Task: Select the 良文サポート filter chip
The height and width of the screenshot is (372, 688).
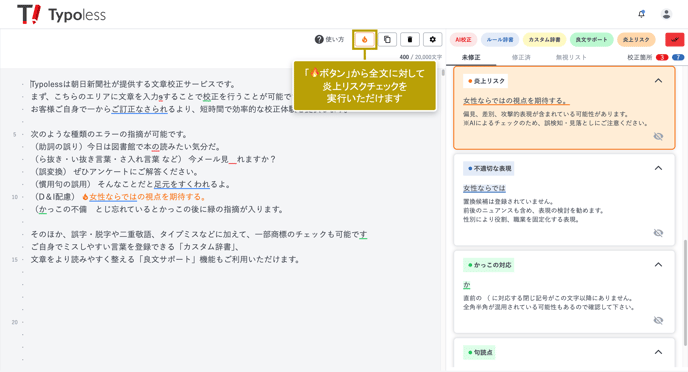Action: pyautogui.click(x=591, y=39)
